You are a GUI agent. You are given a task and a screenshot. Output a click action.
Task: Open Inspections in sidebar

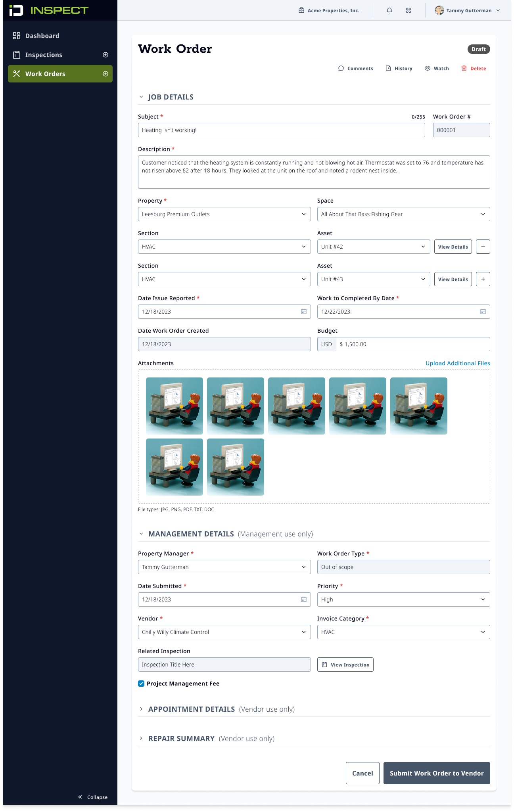(x=60, y=55)
